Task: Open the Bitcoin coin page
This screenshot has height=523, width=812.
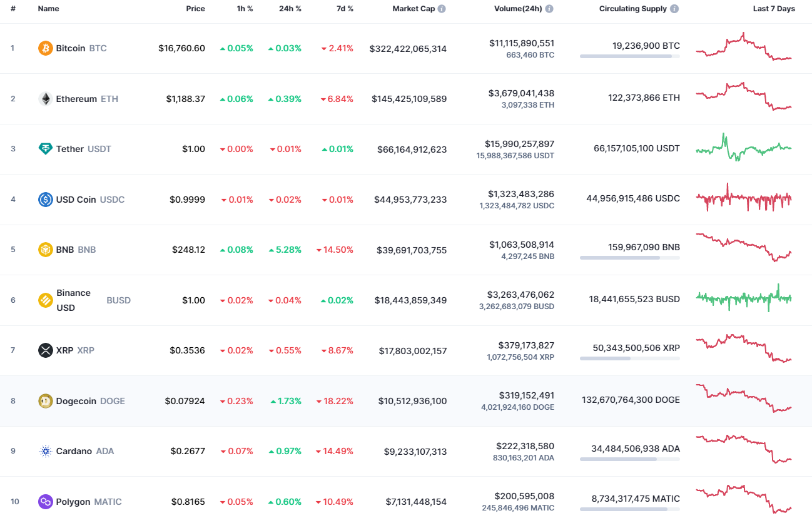Action: (x=71, y=48)
